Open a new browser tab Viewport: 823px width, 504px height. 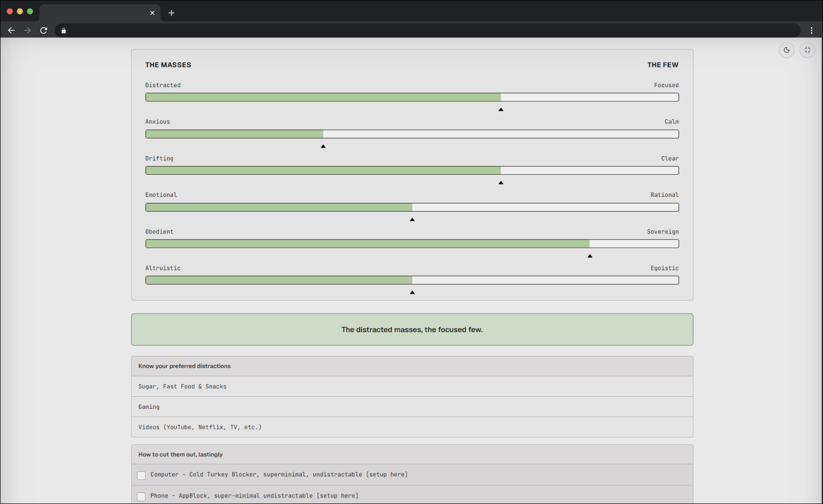pyautogui.click(x=171, y=13)
